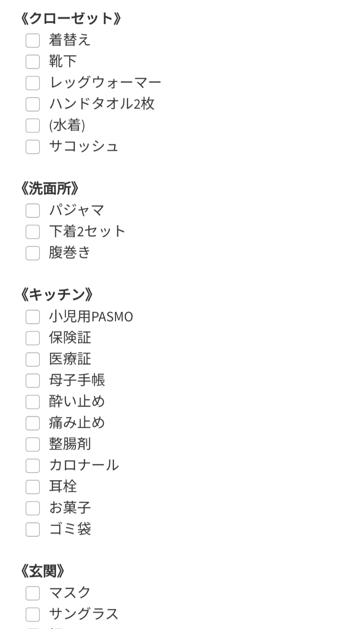Check the 腹巻き checkbox
The image size is (364, 629).
pos(32,253)
